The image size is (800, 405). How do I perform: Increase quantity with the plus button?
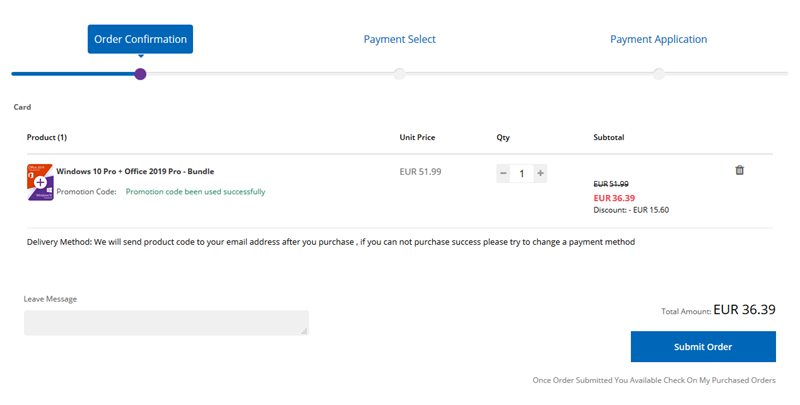click(x=540, y=173)
